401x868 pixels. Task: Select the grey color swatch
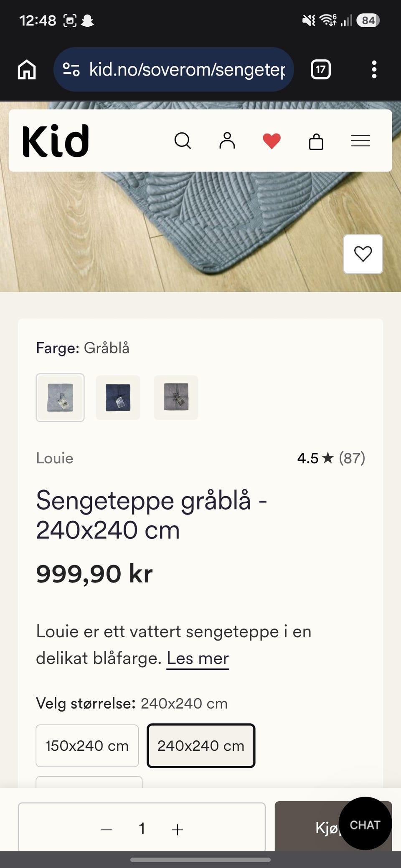(x=176, y=397)
